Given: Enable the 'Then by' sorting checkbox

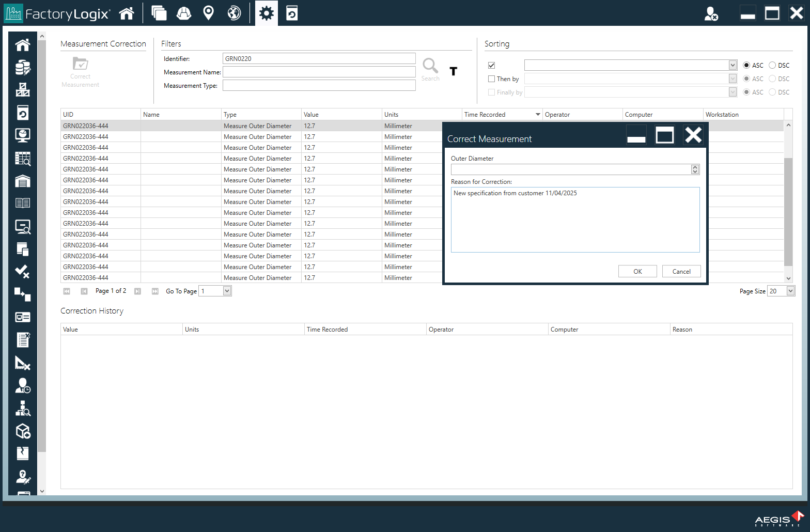Looking at the screenshot, I should click(x=492, y=79).
